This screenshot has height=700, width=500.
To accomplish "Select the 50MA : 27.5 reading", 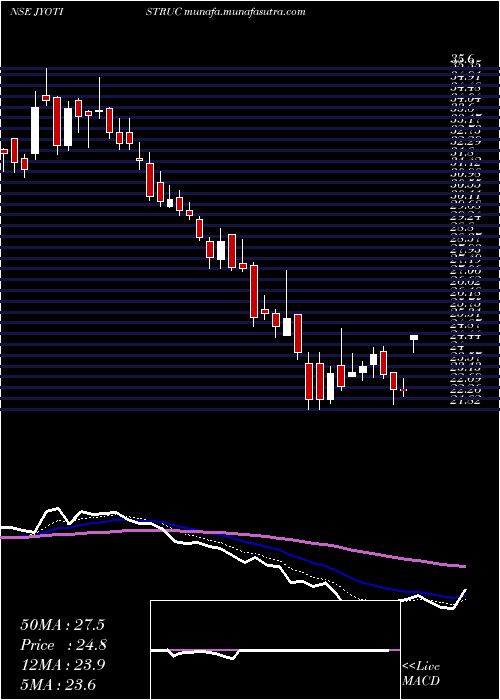I will pos(62,625).
